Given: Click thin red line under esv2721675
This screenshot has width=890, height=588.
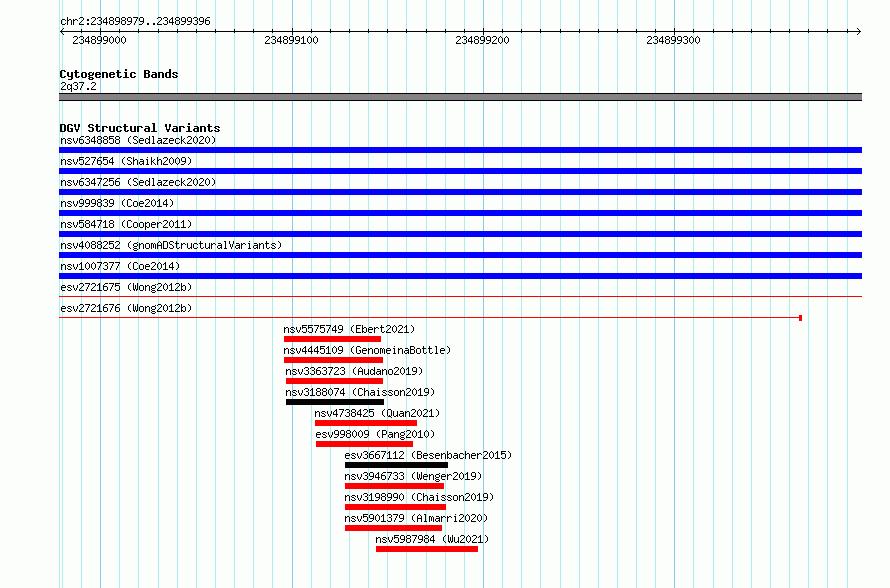Looking at the screenshot, I should pyautogui.click(x=460, y=296).
